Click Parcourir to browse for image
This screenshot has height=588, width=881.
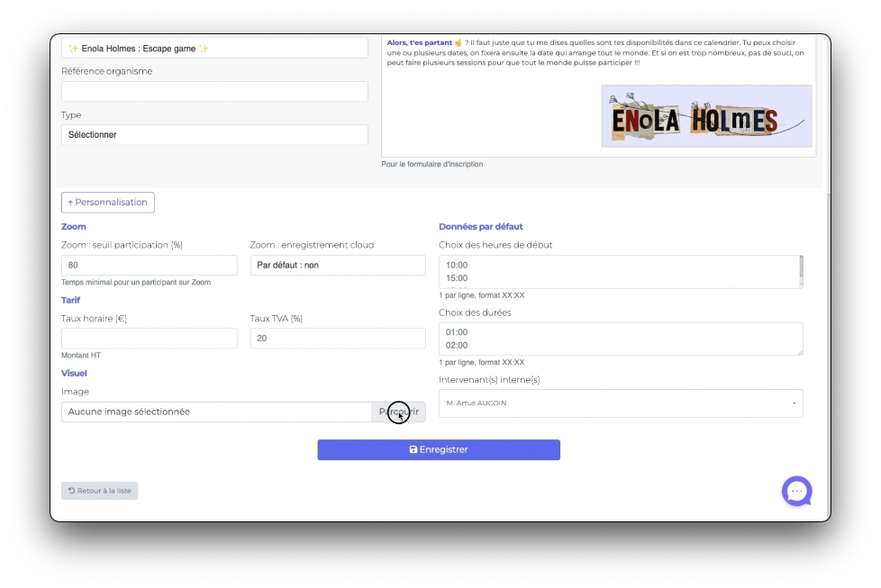point(398,412)
